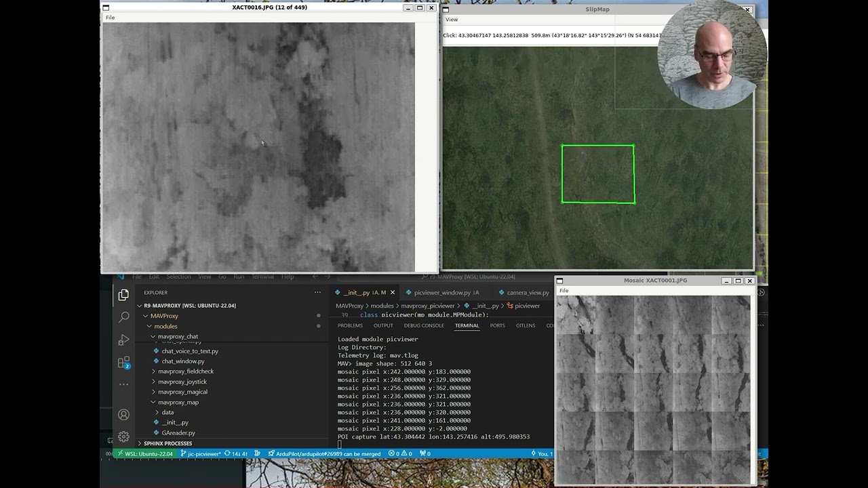
Task: Open the Edit menu in VS Code
Action: coord(154,277)
